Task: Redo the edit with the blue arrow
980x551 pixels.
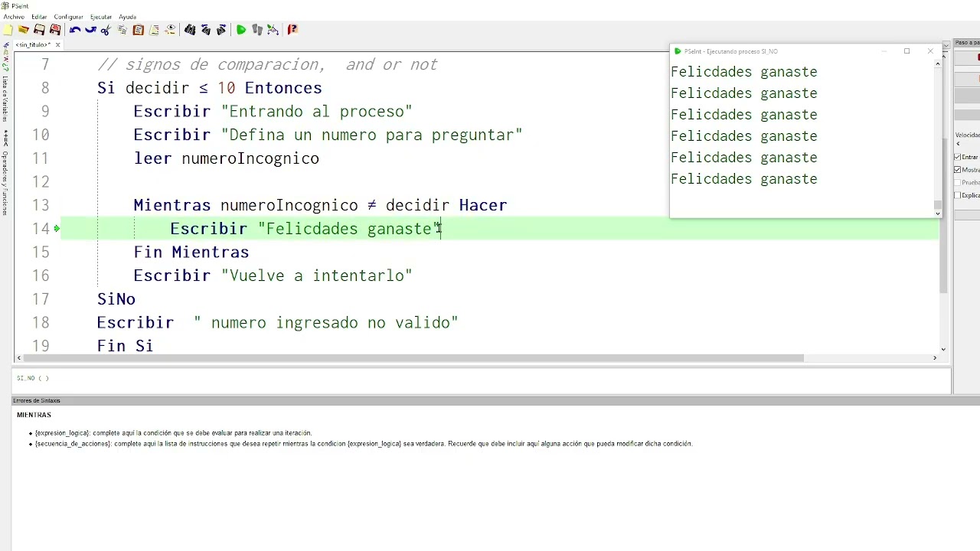Action: (90, 30)
